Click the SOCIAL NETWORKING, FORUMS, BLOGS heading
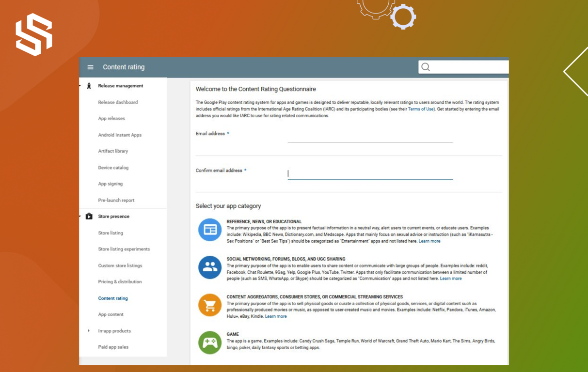The height and width of the screenshot is (372, 588). (x=286, y=259)
